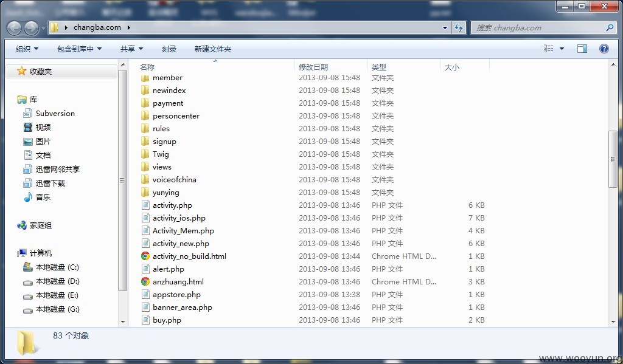The width and height of the screenshot is (623, 364).
Task: Expand the arrow before changba.com breadcrumb
Action: (66, 27)
